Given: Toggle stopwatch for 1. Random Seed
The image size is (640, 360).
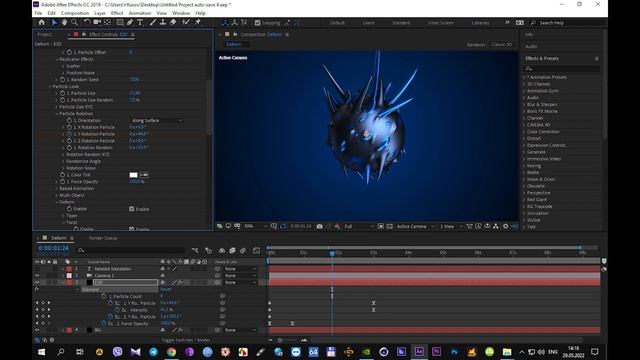Looking at the screenshot, I should coord(62,80).
